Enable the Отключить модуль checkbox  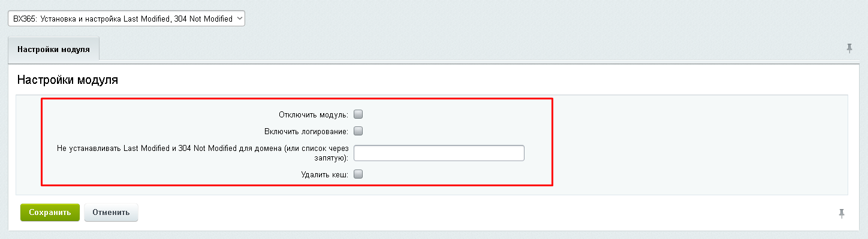358,114
